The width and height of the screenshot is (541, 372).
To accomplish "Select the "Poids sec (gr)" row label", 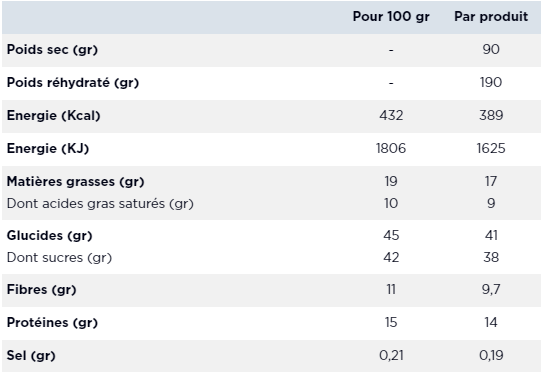I will tap(52, 50).
